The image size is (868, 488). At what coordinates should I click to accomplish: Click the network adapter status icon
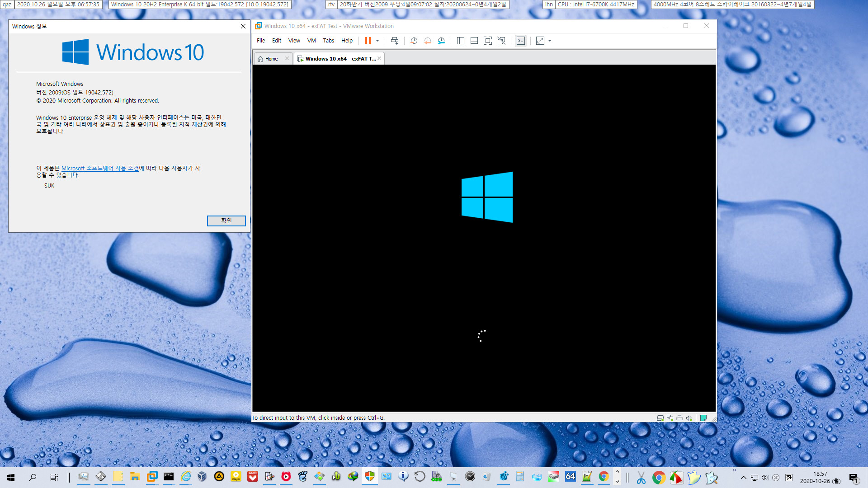[x=670, y=418]
